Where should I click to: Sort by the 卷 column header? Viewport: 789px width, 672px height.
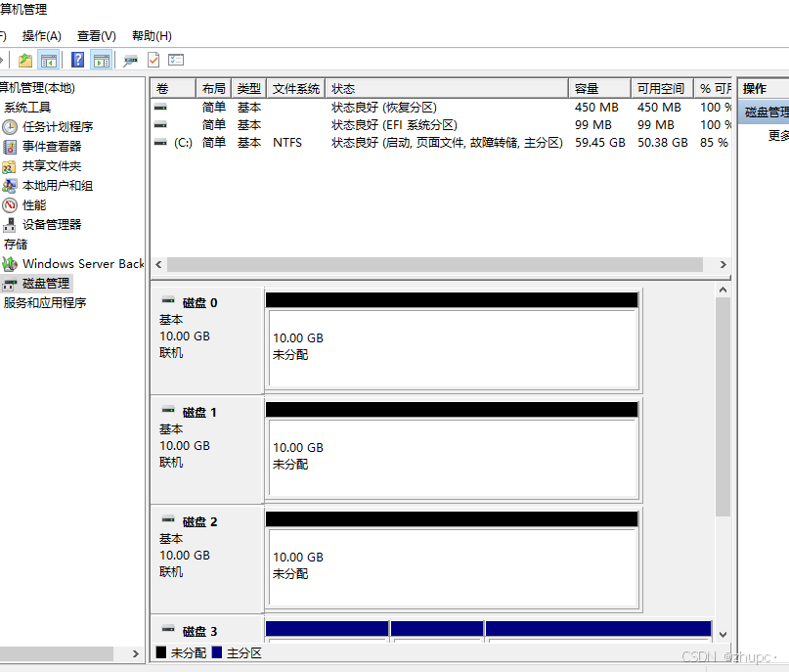(173, 89)
